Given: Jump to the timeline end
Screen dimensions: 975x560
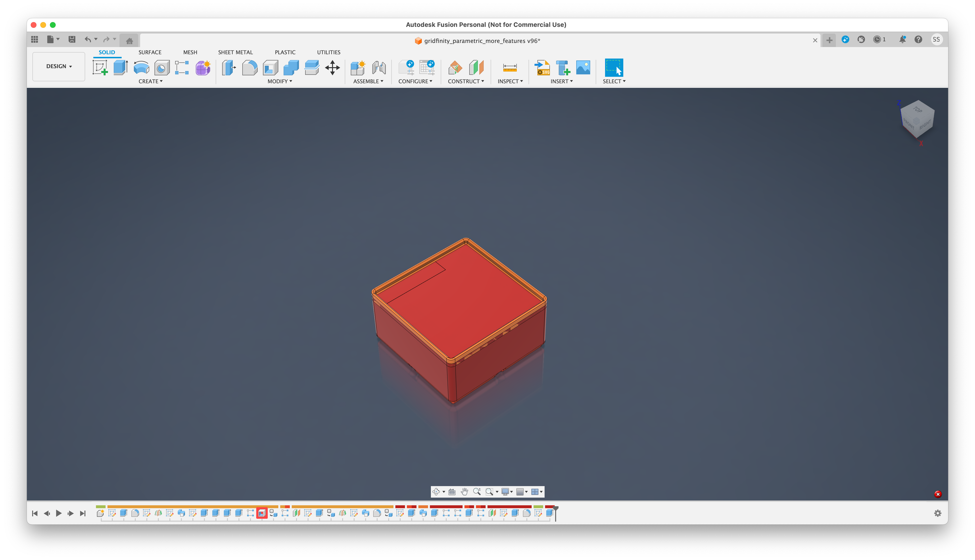Looking at the screenshot, I should [83, 513].
